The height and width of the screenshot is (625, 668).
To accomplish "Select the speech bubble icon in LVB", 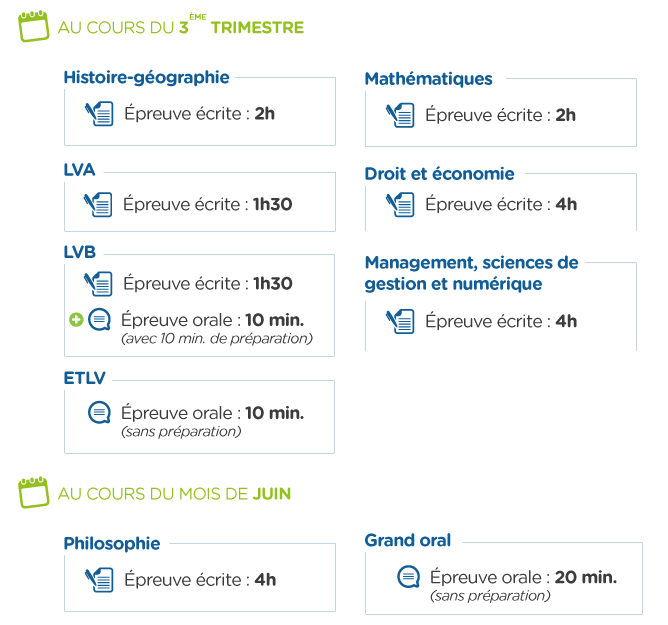I will point(99,320).
